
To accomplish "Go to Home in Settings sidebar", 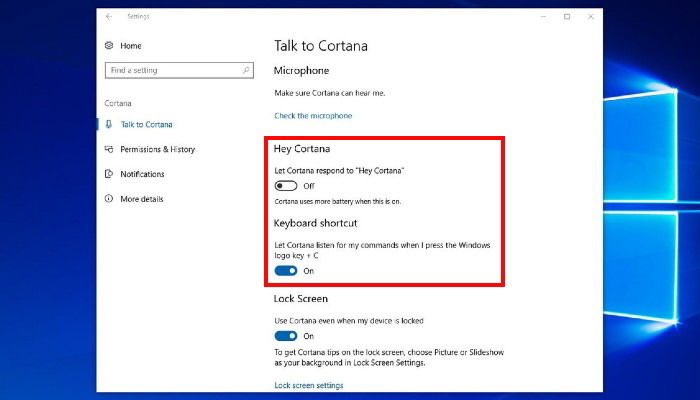I will (131, 46).
